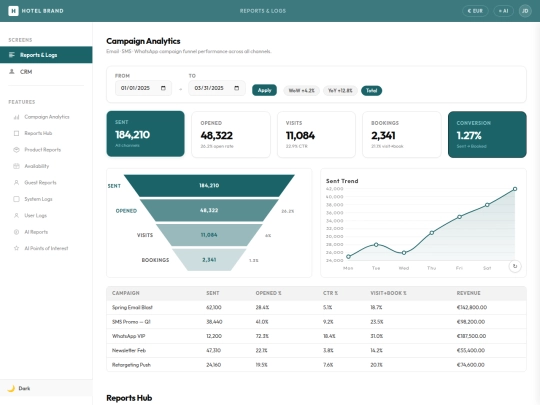Click the funnel Opened segment 48,322
The height and width of the screenshot is (405, 540).
209,210
